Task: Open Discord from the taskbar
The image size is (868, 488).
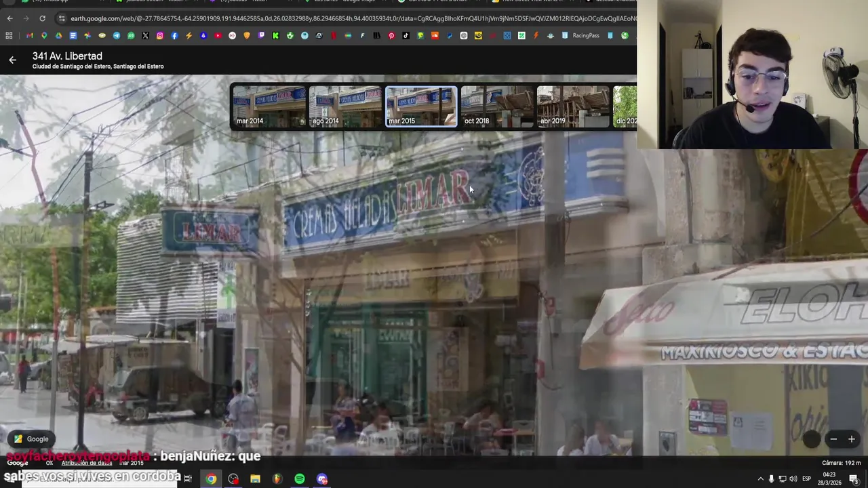Action: click(321, 479)
